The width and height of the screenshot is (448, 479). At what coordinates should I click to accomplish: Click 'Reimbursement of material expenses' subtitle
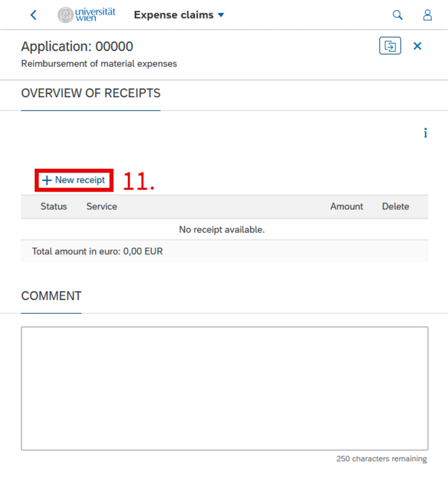pos(99,64)
